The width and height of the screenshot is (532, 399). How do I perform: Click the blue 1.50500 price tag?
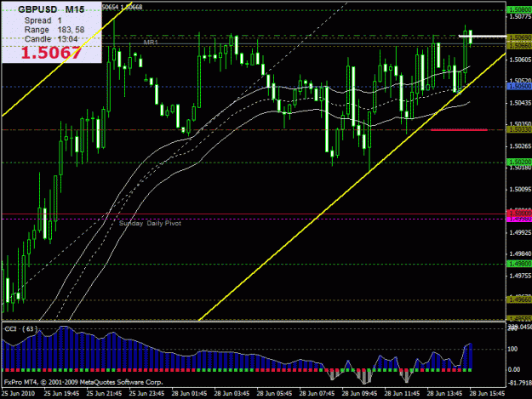(x=519, y=87)
